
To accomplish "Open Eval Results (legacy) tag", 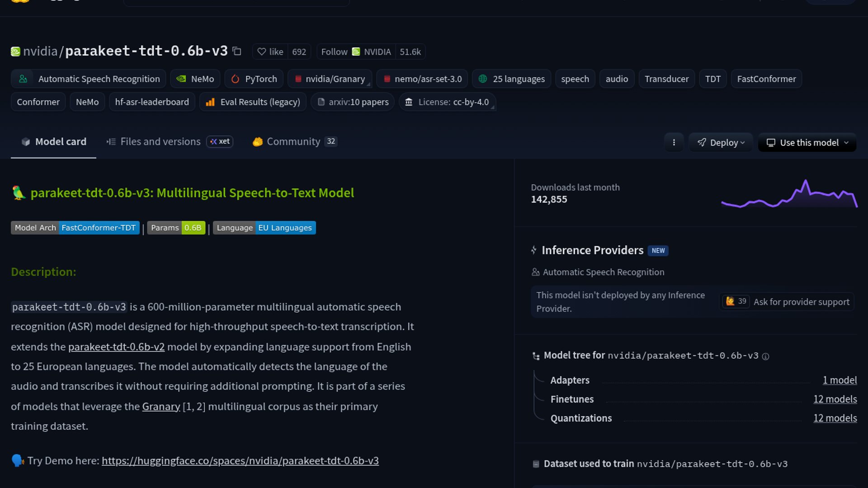I will coord(253,102).
